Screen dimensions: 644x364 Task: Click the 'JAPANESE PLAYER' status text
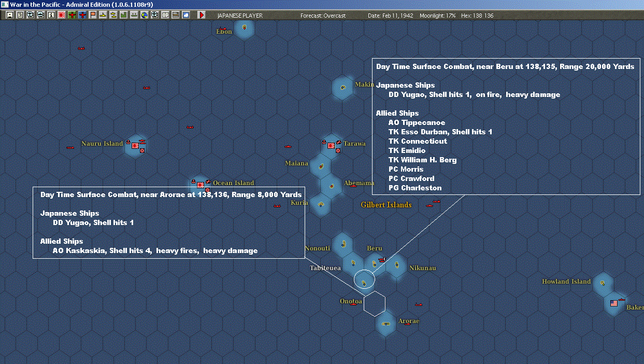(x=239, y=16)
